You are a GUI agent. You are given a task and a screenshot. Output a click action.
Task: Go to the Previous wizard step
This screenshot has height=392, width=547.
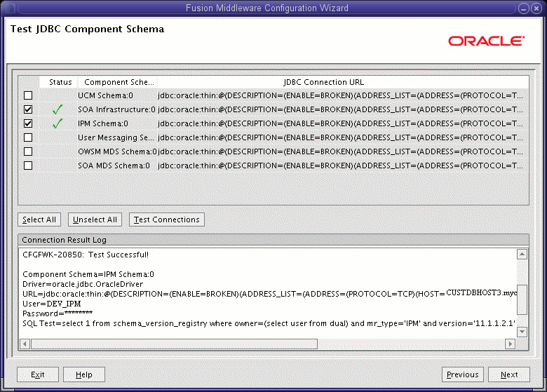(463, 374)
